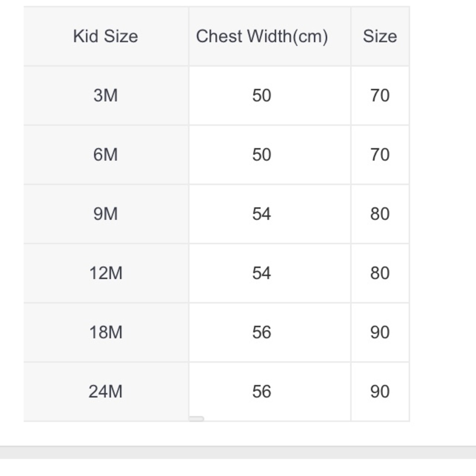This screenshot has width=476, height=476.
Task: Select the 12M kid size cell
Action: pos(106,273)
